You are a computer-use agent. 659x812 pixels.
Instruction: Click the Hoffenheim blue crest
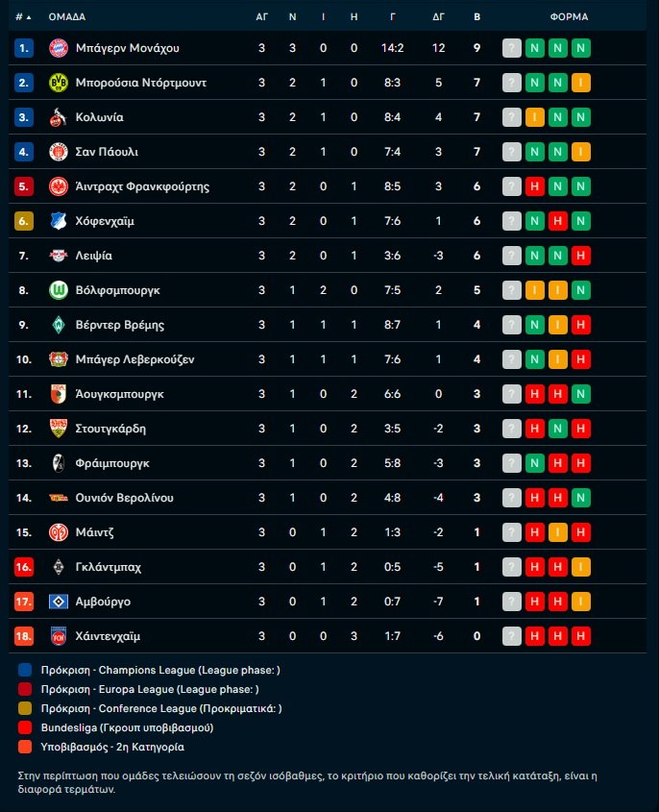tap(58, 221)
